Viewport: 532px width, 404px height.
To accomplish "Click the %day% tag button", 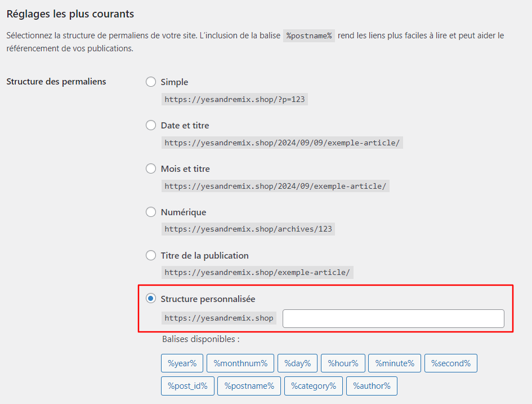I will coord(297,363).
